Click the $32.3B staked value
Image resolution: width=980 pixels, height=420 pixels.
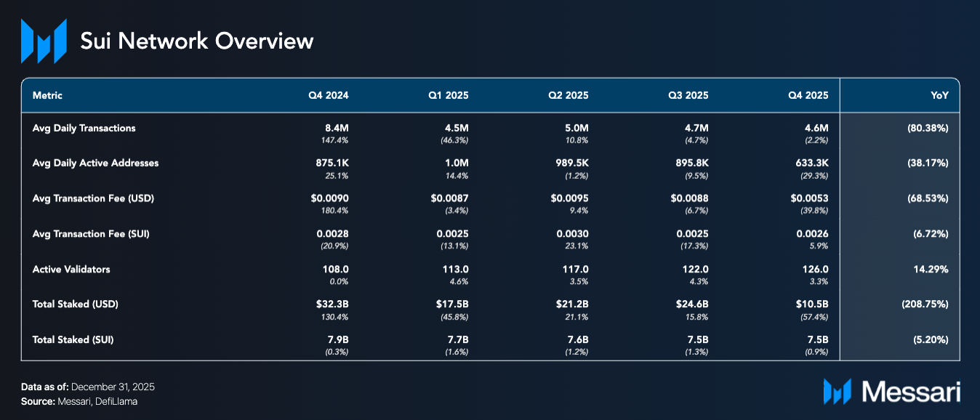point(334,304)
